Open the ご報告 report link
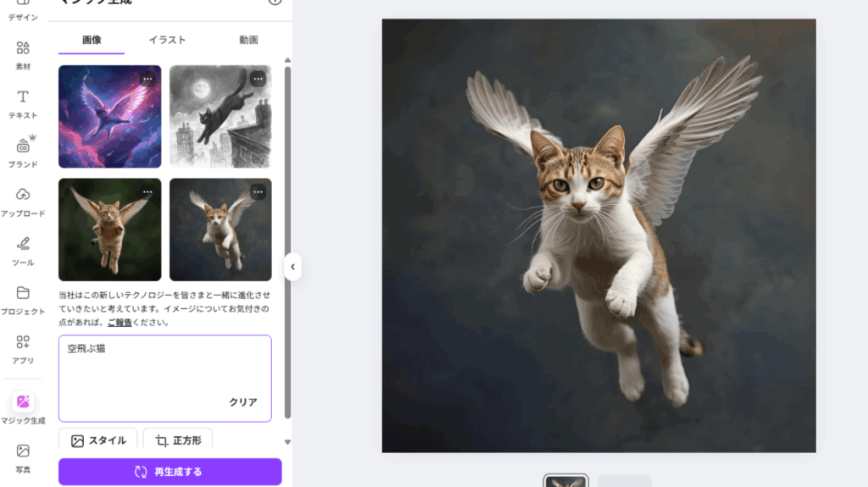The width and height of the screenshot is (868, 487). click(x=120, y=323)
